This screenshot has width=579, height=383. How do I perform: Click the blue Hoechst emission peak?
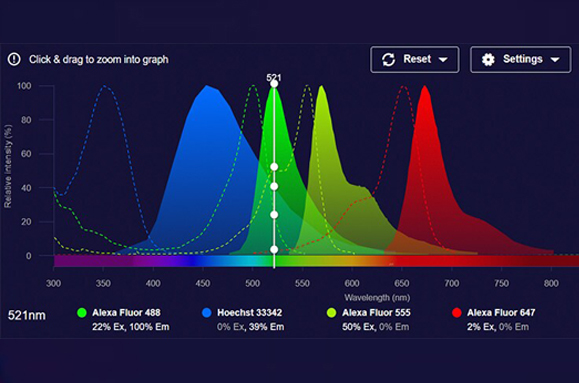click(207, 87)
